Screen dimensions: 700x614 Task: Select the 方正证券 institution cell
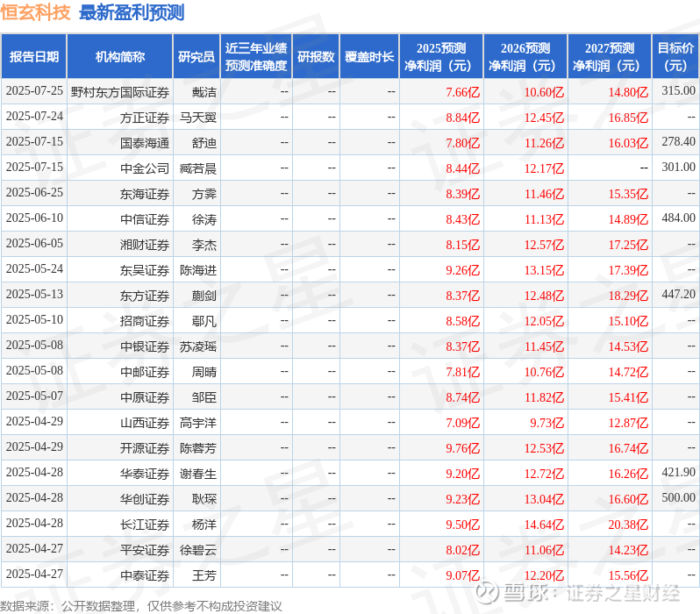click(119, 118)
